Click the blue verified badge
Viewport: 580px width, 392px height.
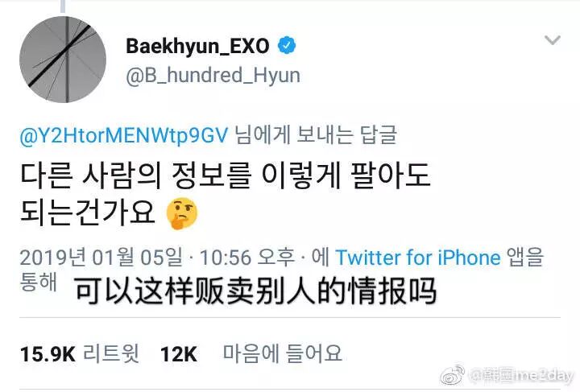287,45
